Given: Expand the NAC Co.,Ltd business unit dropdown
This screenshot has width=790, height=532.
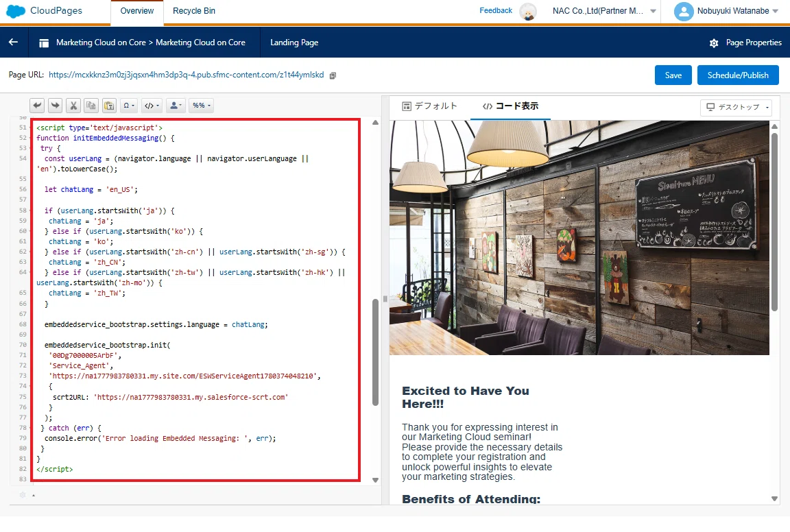Looking at the screenshot, I should [x=653, y=11].
